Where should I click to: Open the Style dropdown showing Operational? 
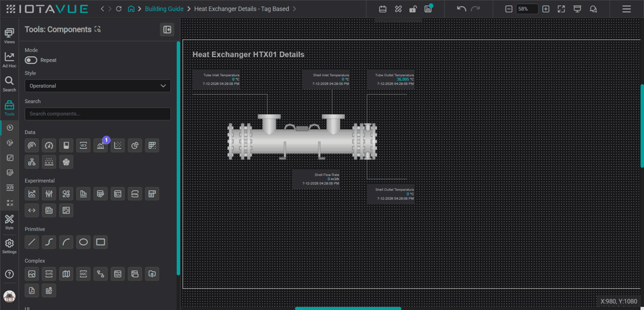coord(98,86)
